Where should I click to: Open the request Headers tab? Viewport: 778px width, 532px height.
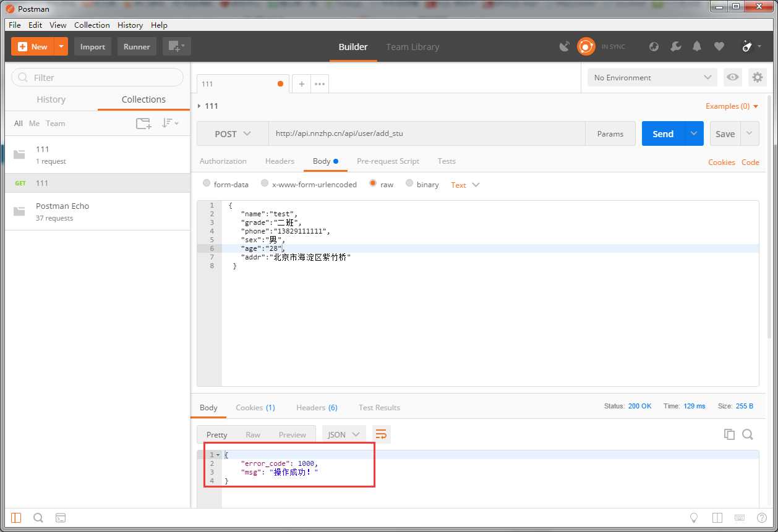point(280,161)
